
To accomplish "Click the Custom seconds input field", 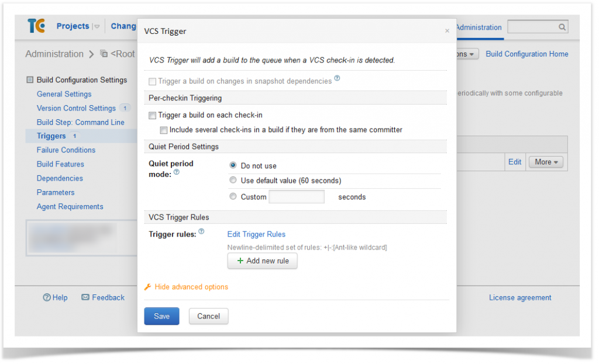I will point(297,196).
